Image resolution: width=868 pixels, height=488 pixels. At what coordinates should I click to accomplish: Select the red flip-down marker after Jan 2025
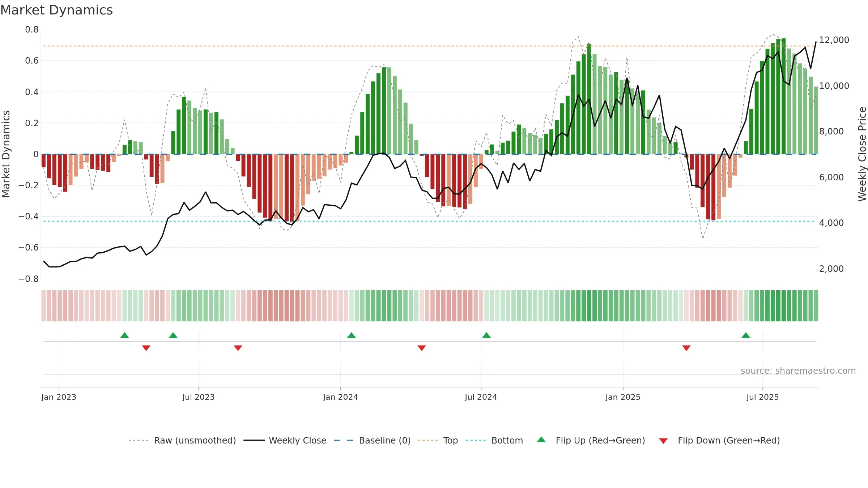click(686, 348)
